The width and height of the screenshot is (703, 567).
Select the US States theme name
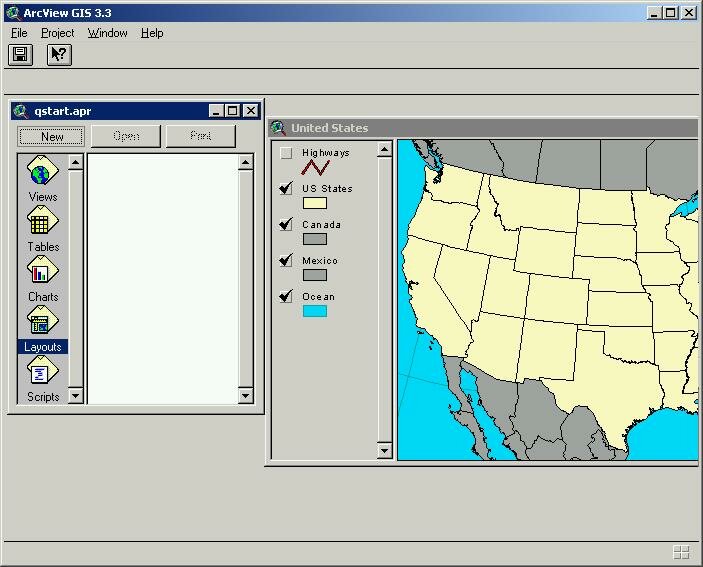point(327,189)
